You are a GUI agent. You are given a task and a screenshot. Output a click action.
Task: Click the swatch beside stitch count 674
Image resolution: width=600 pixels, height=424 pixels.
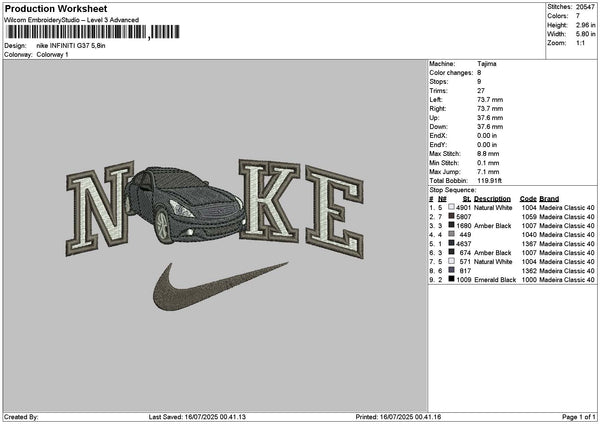click(x=452, y=252)
